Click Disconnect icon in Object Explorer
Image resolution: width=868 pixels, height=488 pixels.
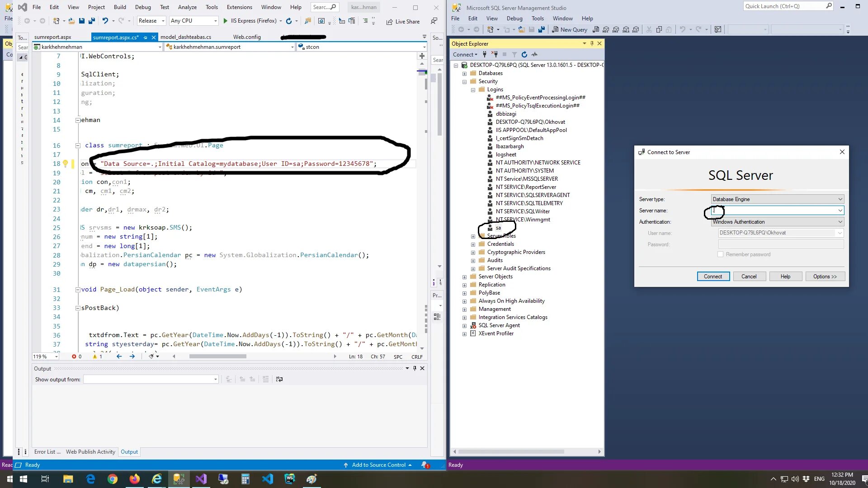[x=495, y=54]
